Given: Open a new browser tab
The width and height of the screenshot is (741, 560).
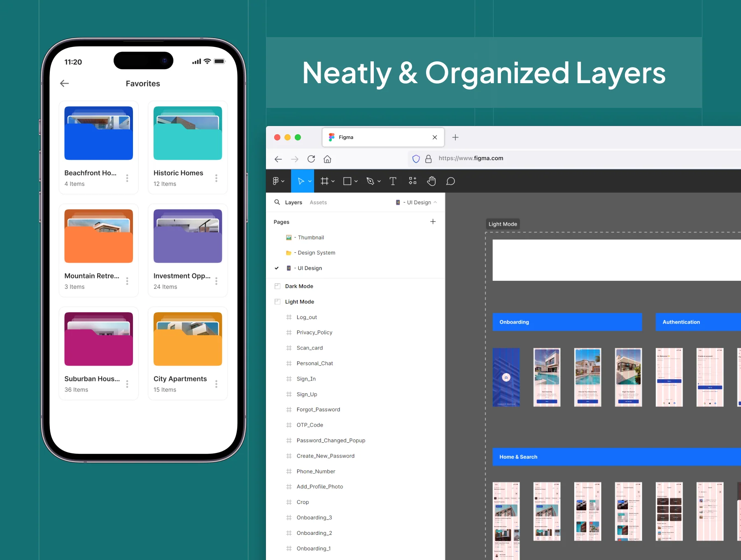Looking at the screenshot, I should click(455, 138).
